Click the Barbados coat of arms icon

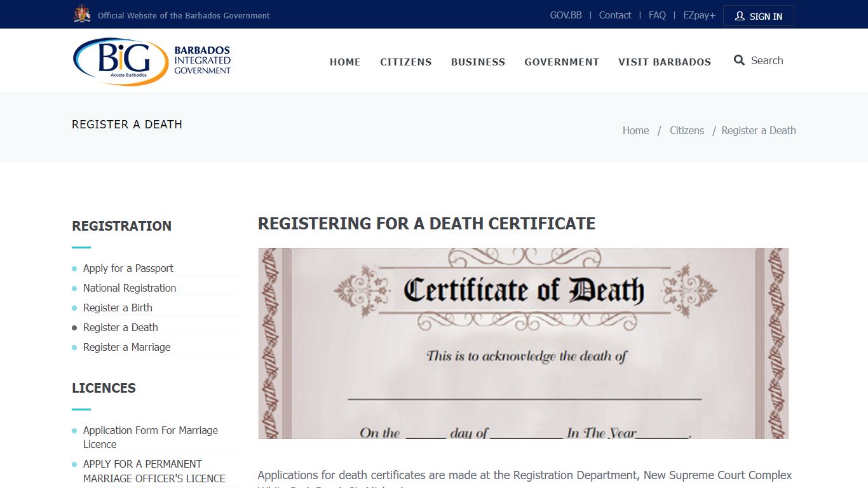click(x=82, y=14)
